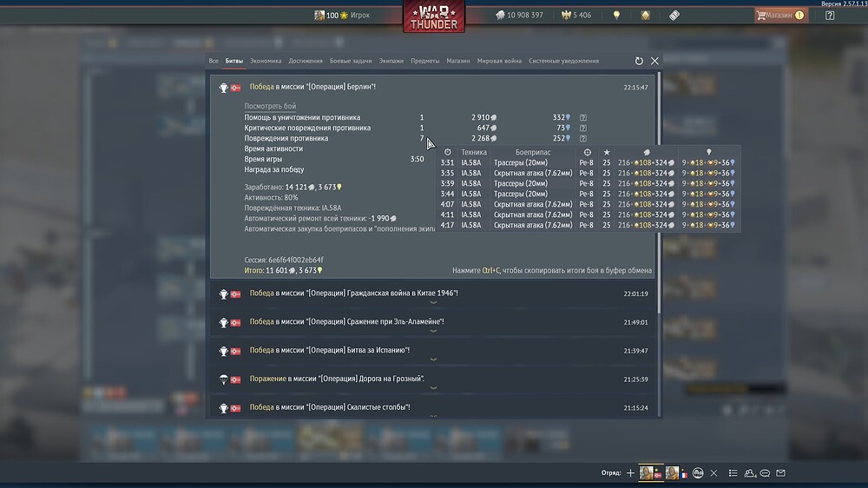Open squad list icon in bottom bar

click(x=733, y=473)
